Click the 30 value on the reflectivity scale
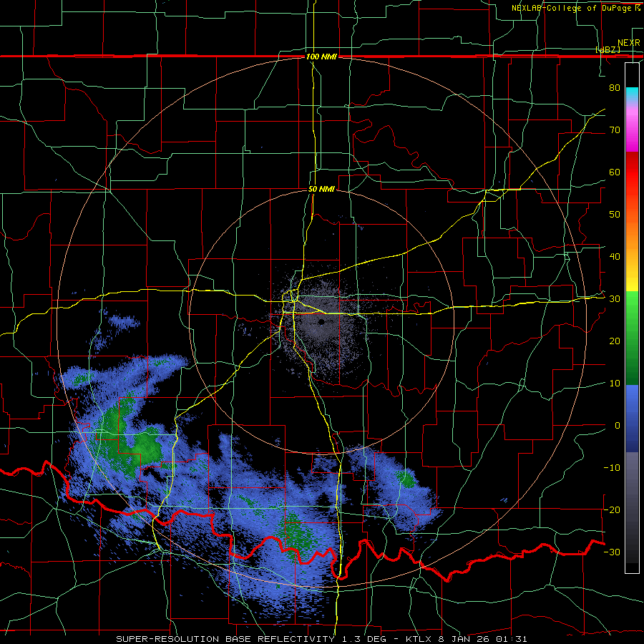Screen dimensions: 644x644 click(x=615, y=299)
